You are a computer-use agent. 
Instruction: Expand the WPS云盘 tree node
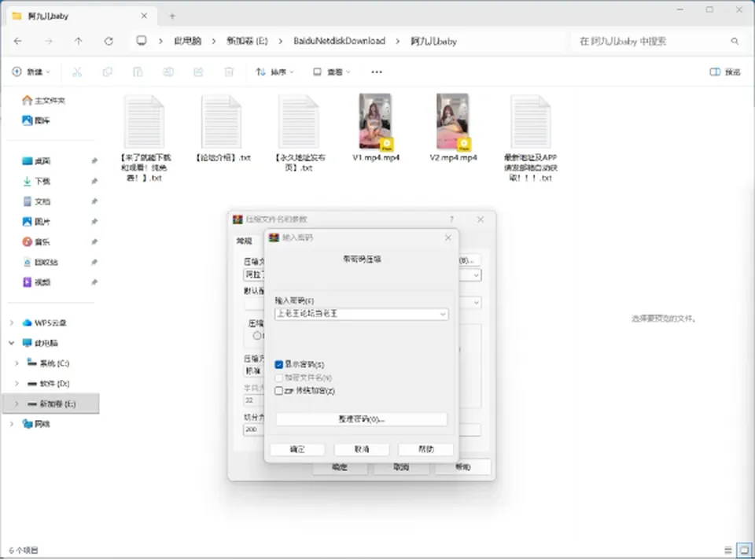pos(12,322)
